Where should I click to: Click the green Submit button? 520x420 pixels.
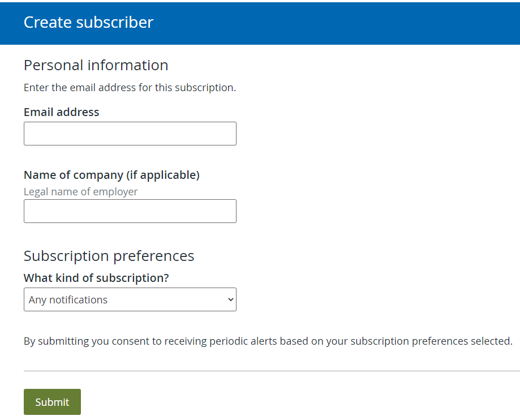point(53,402)
